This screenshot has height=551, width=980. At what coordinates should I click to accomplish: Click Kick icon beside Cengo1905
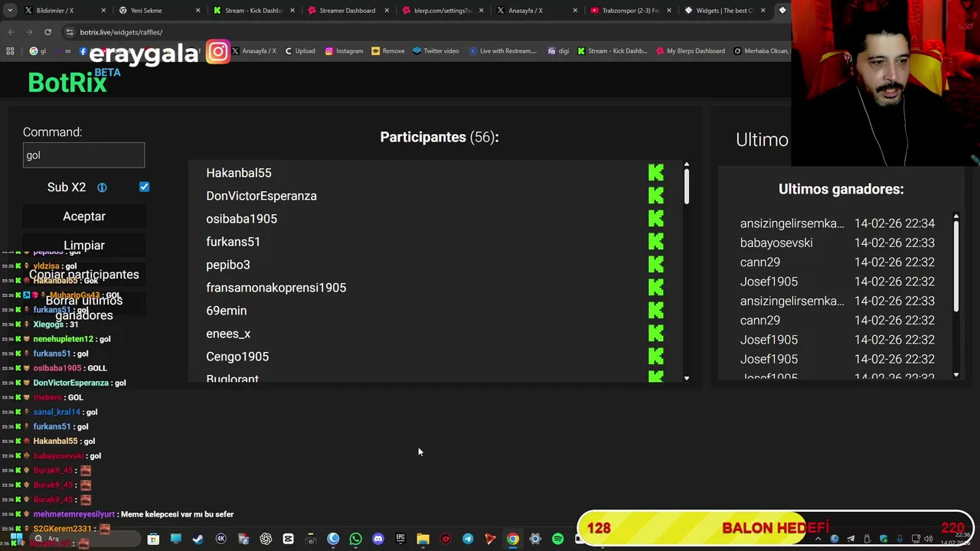pyautogui.click(x=656, y=357)
